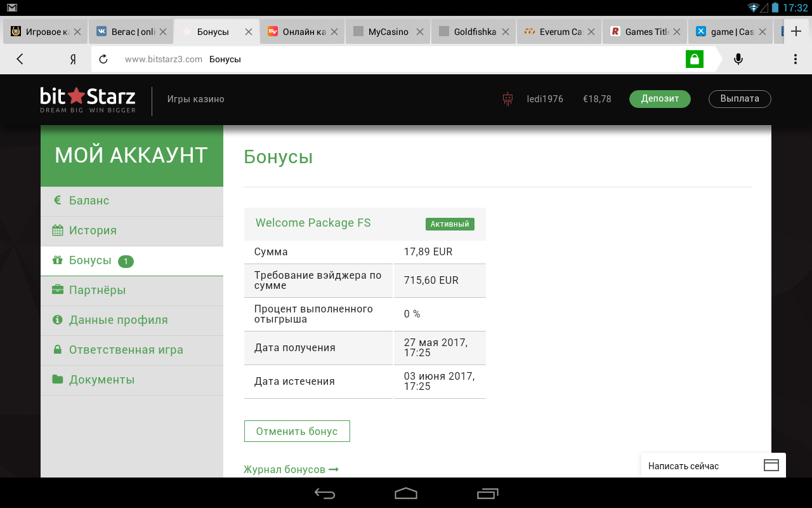Open the История section in sidebar

pos(93,231)
